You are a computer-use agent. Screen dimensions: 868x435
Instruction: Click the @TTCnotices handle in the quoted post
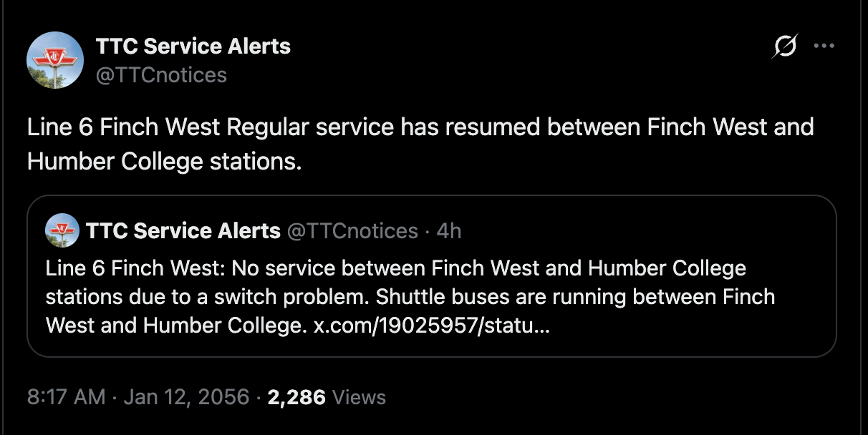pyautogui.click(x=352, y=230)
